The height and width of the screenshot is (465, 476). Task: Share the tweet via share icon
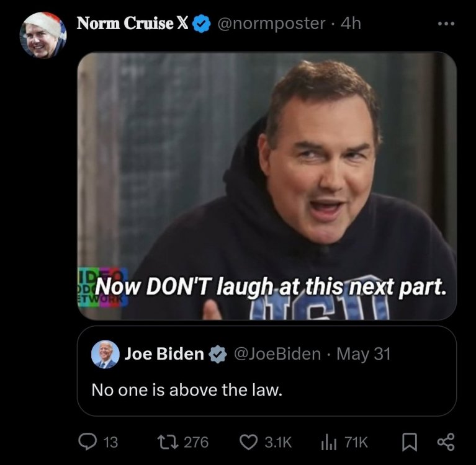point(446,442)
